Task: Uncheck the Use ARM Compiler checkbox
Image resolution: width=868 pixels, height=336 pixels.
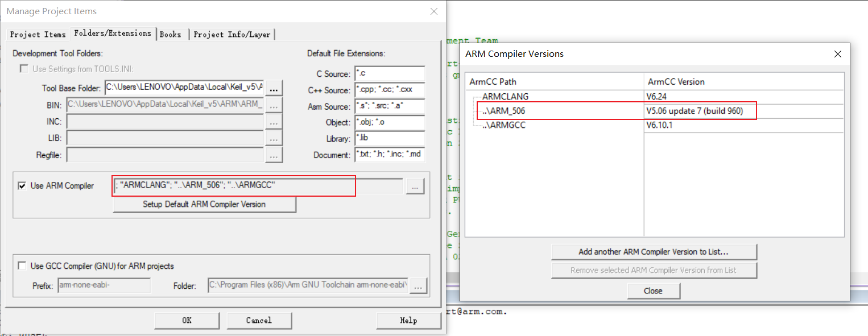Action: tap(22, 185)
